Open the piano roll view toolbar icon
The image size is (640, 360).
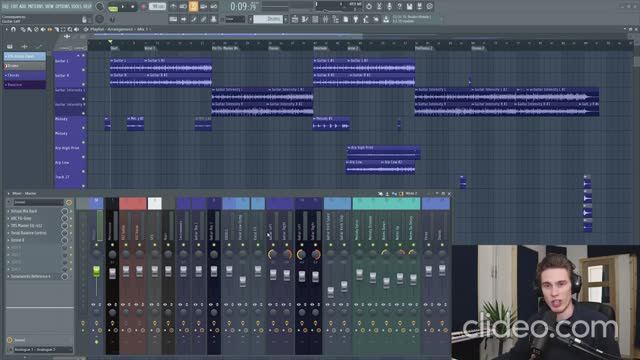(x=305, y=19)
